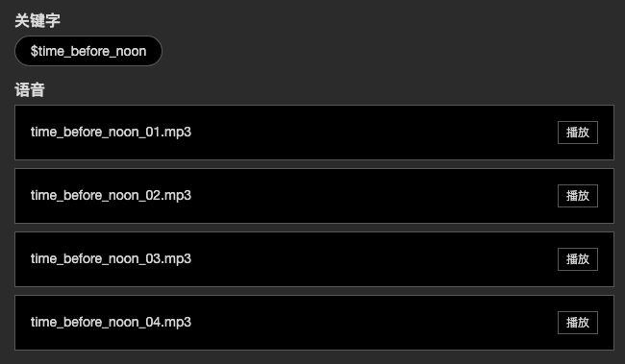Select the last voice list row
This screenshot has width=625, height=364.
click(314, 322)
